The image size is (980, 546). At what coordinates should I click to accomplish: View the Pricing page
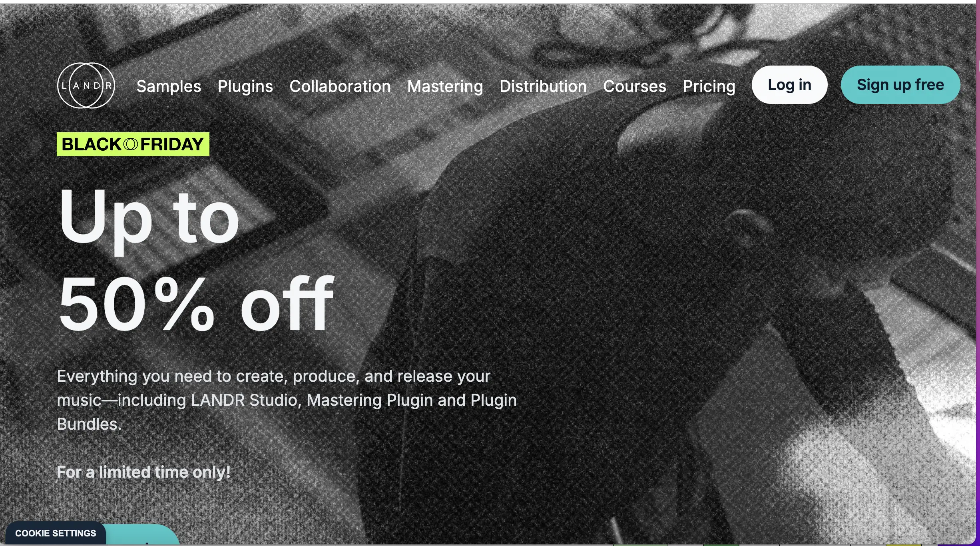click(x=709, y=86)
